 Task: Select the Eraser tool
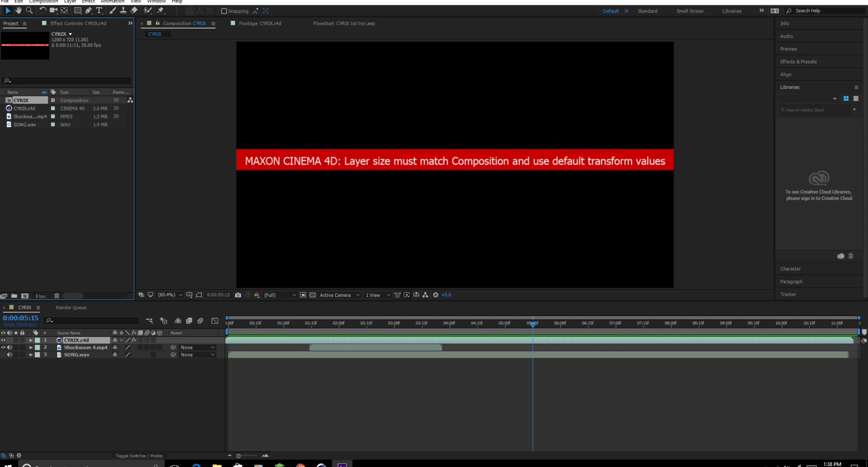click(x=134, y=10)
